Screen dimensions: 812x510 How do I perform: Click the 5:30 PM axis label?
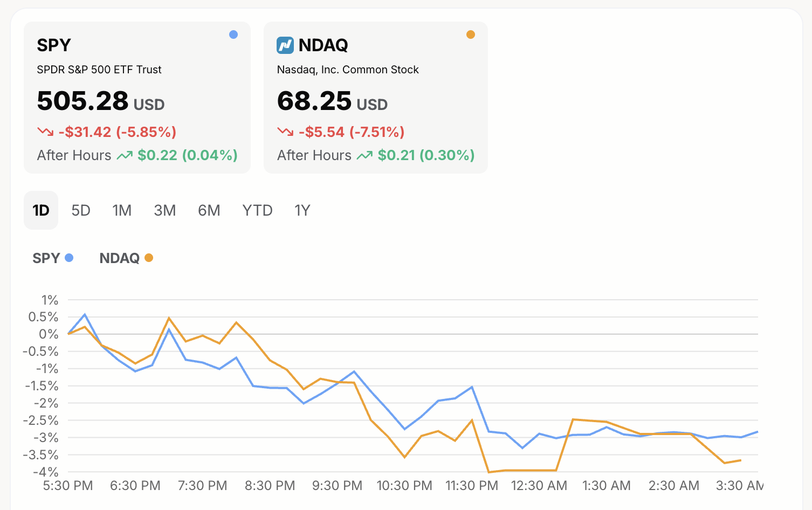pyautogui.click(x=68, y=486)
